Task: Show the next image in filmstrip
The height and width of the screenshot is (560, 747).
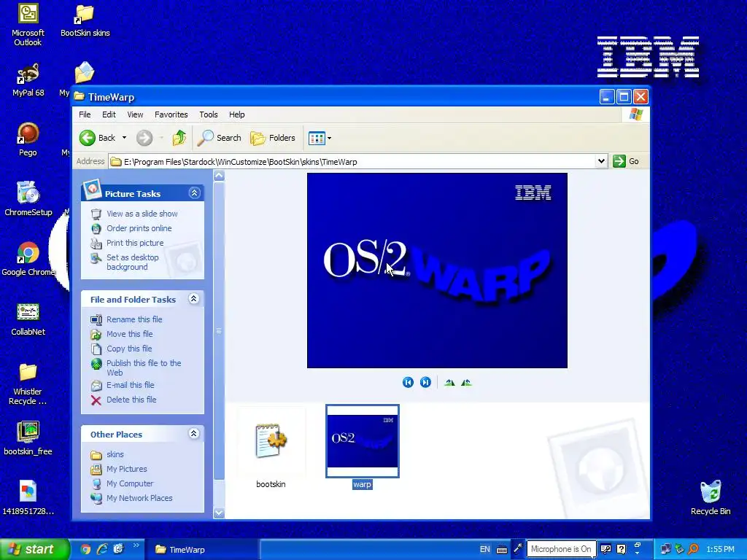Action: pos(425,382)
